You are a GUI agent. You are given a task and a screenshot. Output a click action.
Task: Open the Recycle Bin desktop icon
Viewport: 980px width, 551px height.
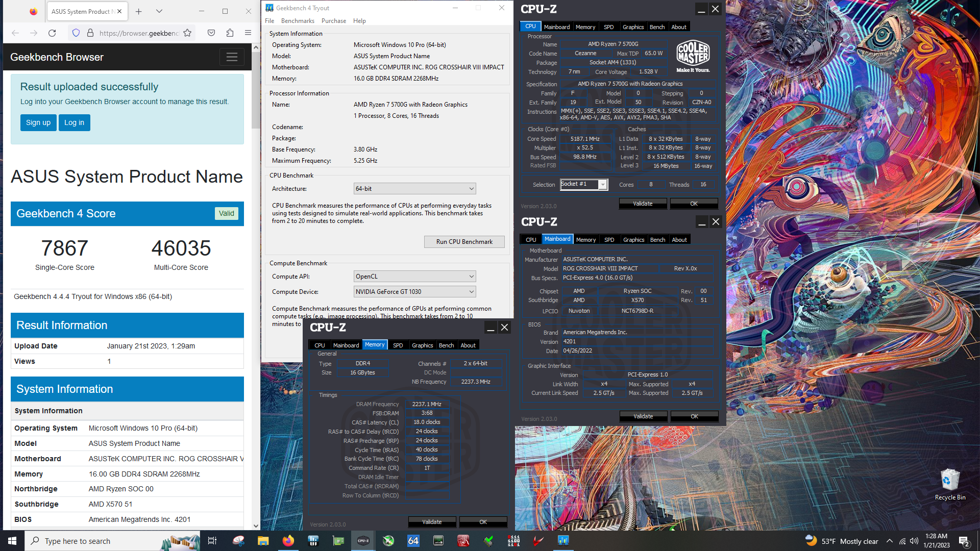click(950, 484)
